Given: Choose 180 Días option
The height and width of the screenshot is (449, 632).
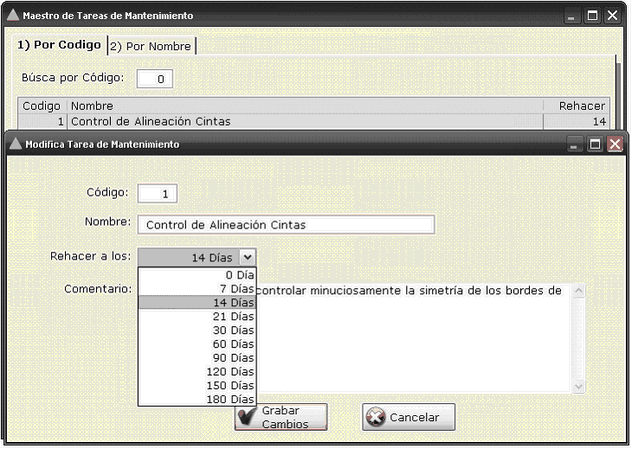Looking at the screenshot, I should pyautogui.click(x=197, y=398).
